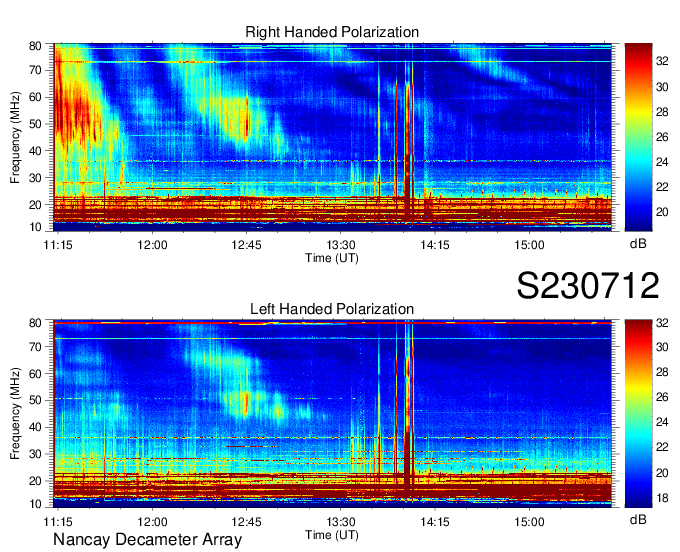Click the Left Handed Polarization title
The image size is (680, 552).
332,309
